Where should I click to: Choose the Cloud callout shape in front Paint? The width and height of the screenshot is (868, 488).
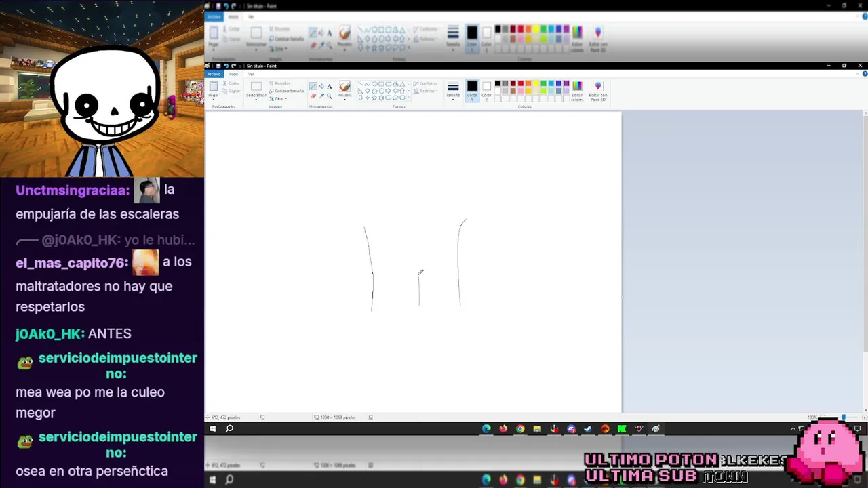[x=402, y=98]
